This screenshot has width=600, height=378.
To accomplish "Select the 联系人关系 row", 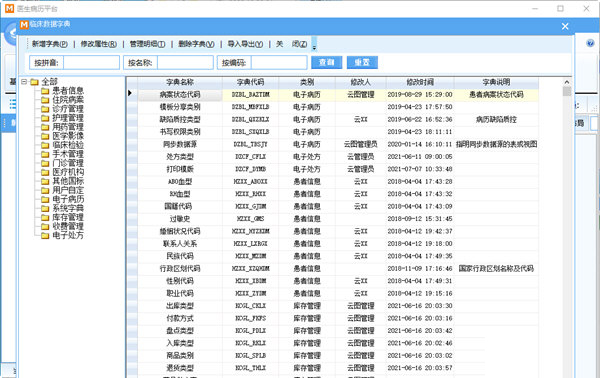I will click(338, 244).
